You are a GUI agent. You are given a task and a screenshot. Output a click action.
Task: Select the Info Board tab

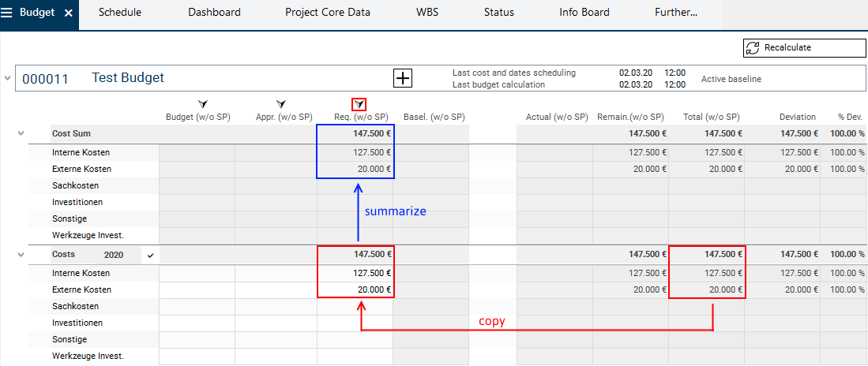[584, 13]
